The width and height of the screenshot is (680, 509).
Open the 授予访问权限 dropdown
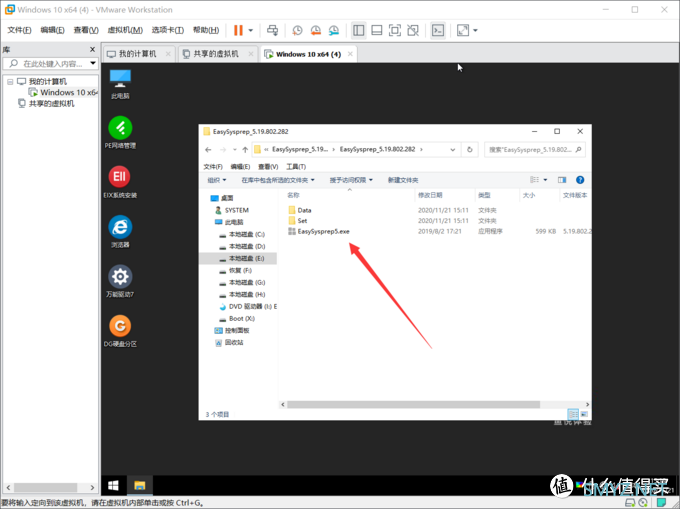coord(351,180)
